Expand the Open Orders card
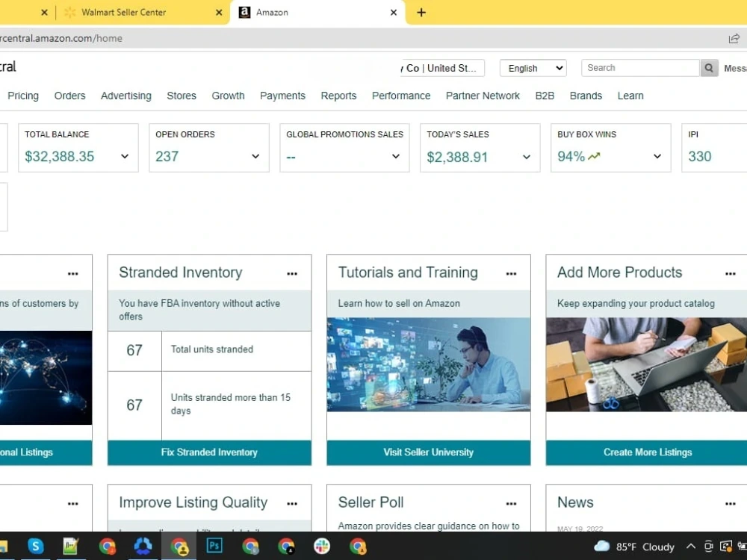Image resolution: width=747 pixels, height=560 pixels. (x=255, y=156)
